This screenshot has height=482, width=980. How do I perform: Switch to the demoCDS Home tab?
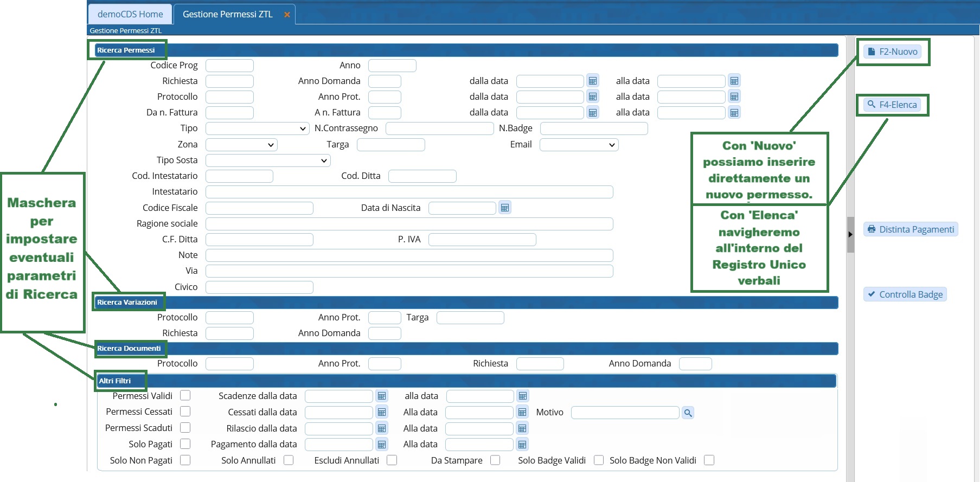(130, 14)
